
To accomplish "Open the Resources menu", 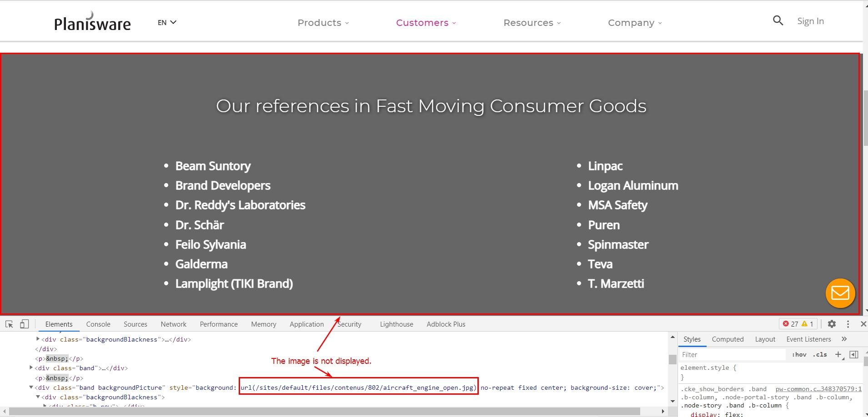I will point(532,23).
